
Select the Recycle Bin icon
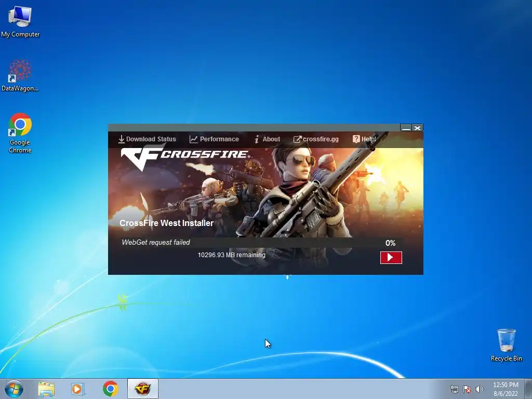tap(506, 345)
